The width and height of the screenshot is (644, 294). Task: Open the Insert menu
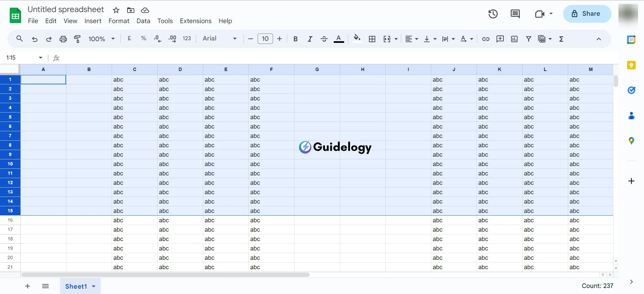point(93,21)
